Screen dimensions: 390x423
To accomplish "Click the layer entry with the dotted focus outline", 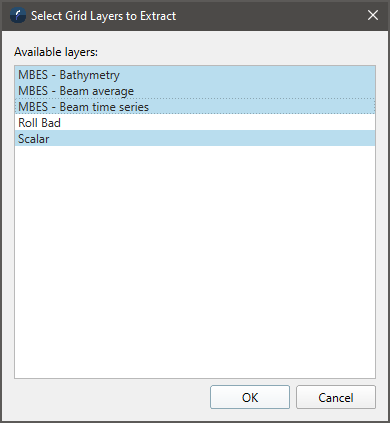I will tap(195, 107).
